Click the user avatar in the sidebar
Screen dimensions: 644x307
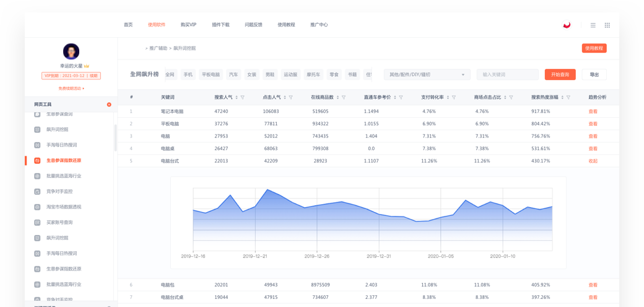click(x=71, y=51)
